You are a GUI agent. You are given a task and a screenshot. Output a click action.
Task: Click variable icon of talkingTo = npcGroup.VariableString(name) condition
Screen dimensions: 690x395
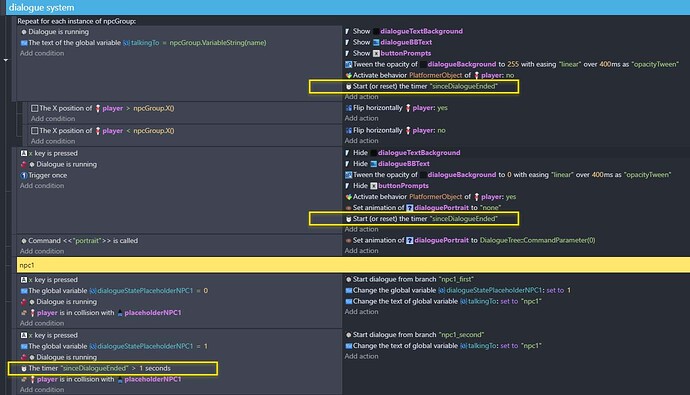[x=24, y=43]
